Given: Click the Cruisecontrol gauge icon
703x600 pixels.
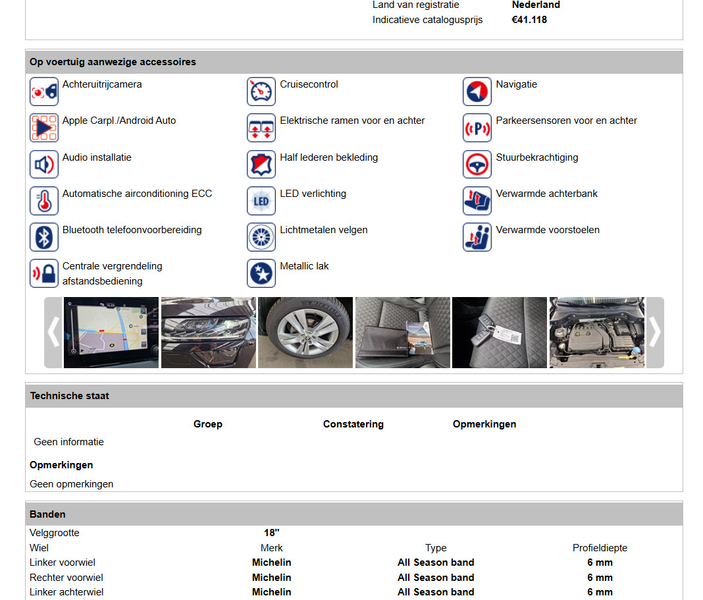Looking at the screenshot, I should coord(261,91).
